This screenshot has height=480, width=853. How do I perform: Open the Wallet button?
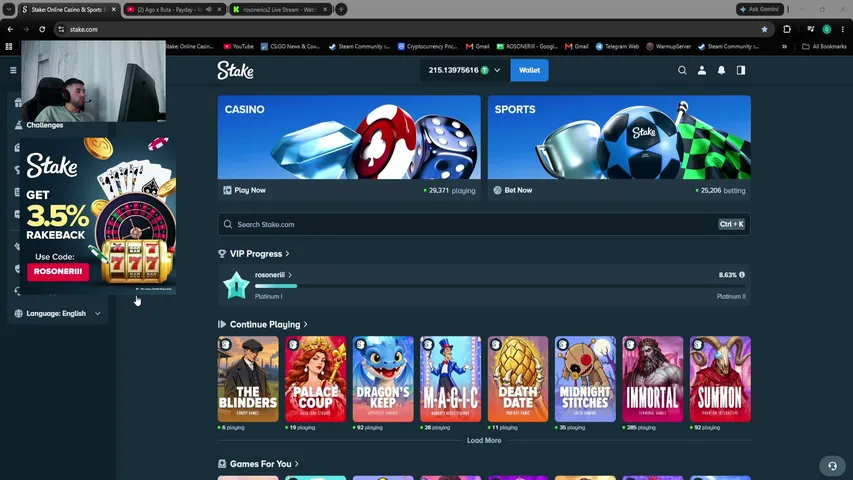click(529, 70)
